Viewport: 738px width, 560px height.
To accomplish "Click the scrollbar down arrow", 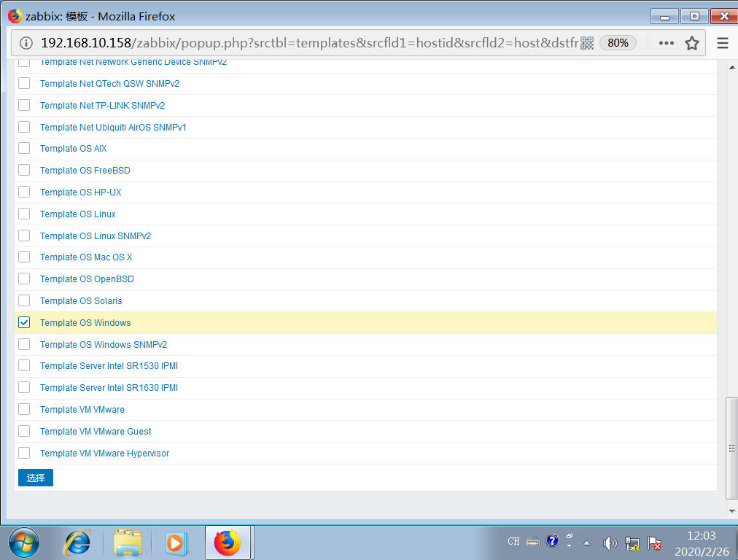I will 732,511.
